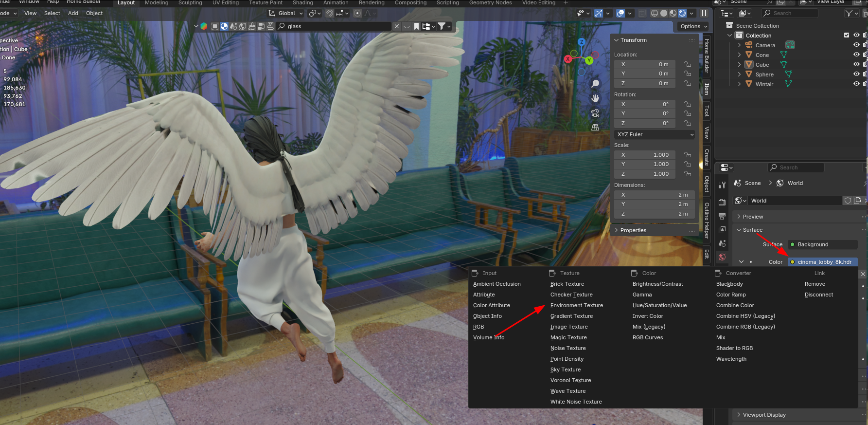Click Disconnect in the Link column
Screen dimensions: 868x425
[819, 295]
